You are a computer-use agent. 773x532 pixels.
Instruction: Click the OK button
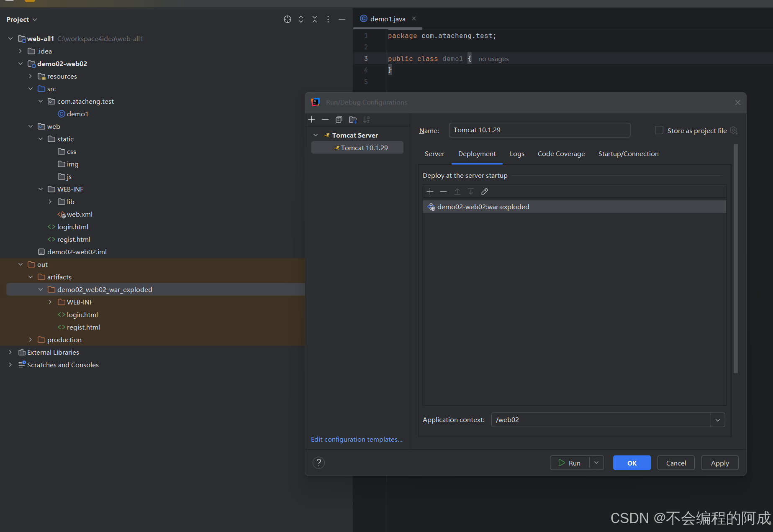point(632,463)
